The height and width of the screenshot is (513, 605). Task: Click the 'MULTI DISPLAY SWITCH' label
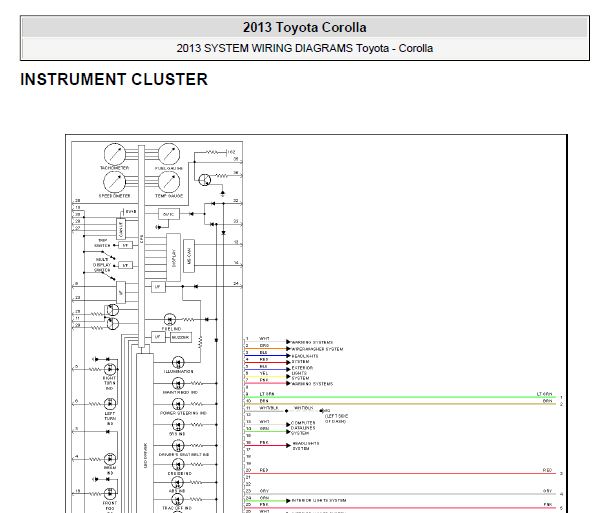point(102,265)
